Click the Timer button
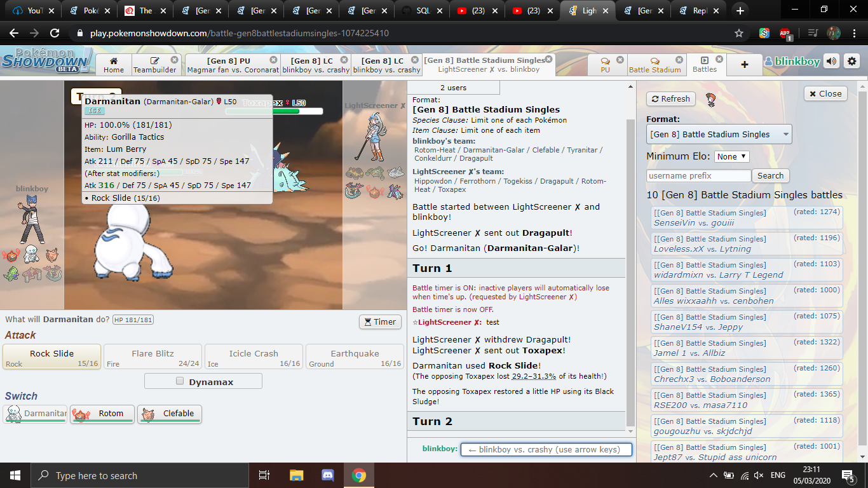Screen dimensions: 868x488 click(380, 322)
